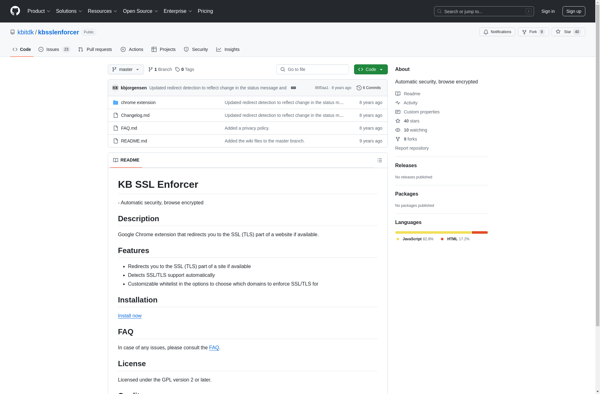Open the README.md file
Screen dimensions: 600x394
[134, 141]
